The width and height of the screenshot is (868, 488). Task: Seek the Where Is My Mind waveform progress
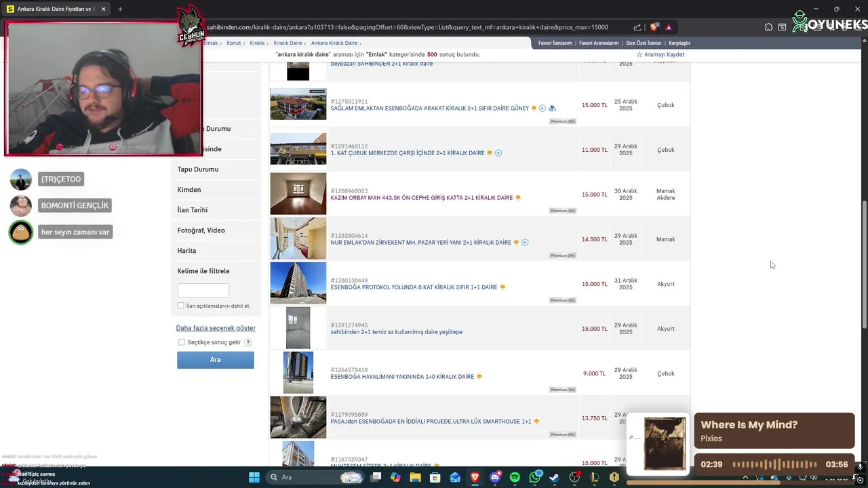774,464
